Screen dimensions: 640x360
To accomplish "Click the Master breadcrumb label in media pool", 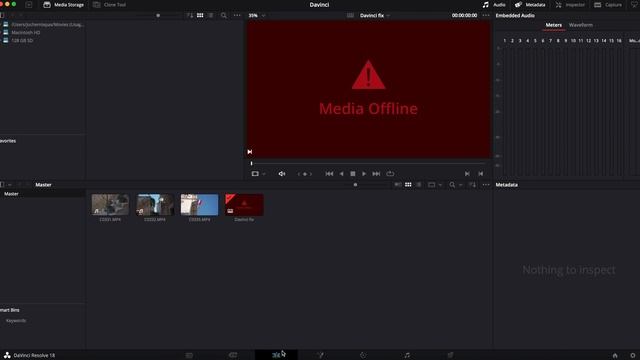I will [43, 185].
